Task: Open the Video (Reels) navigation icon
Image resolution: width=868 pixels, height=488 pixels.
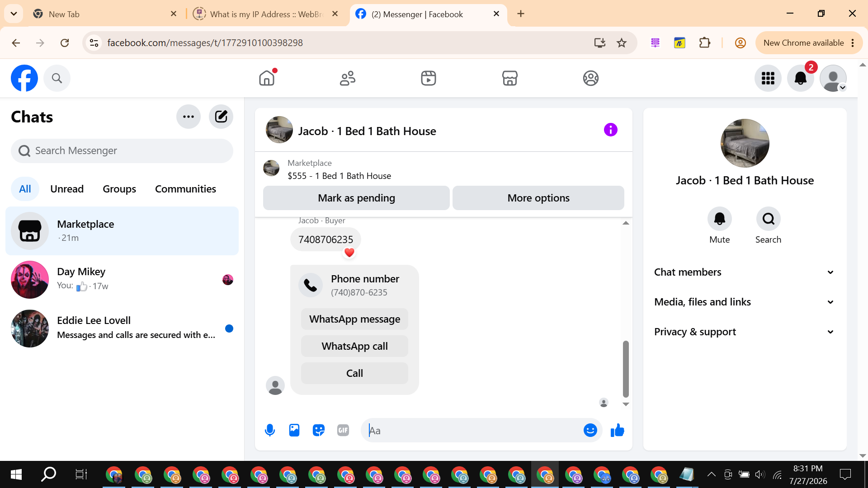Action: (429, 78)
